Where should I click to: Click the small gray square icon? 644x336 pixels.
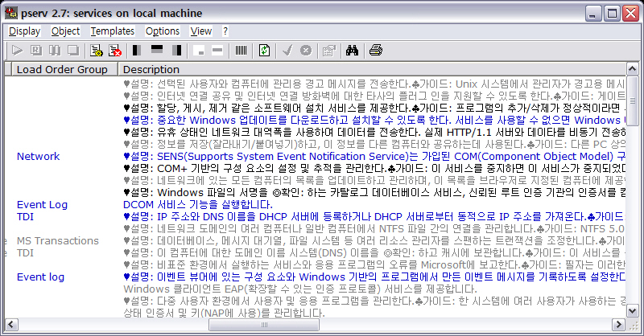coord(199,51)
